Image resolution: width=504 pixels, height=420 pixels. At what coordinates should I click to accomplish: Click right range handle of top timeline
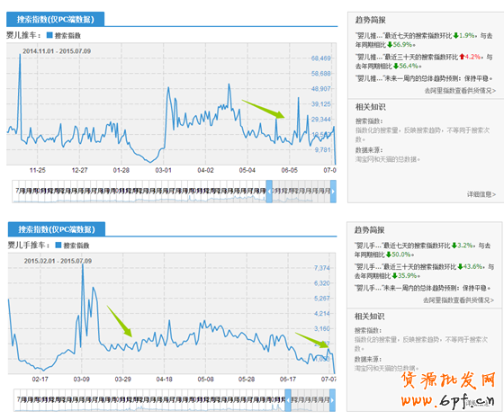333,192
